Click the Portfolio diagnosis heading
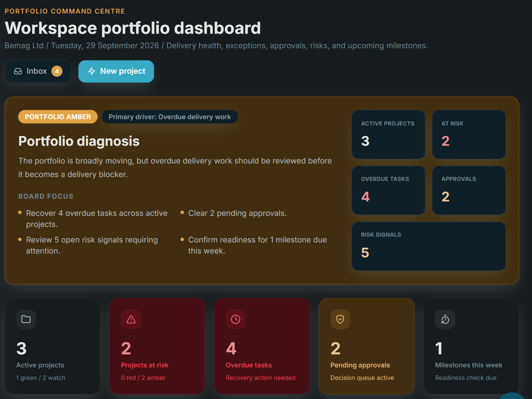 pyautogui.click(x=79, y=141)
